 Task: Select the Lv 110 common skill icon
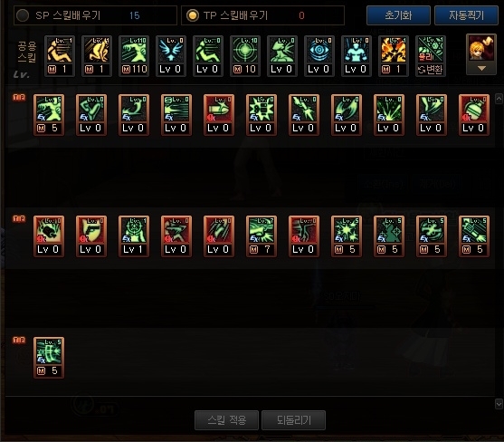coord(134,56)
